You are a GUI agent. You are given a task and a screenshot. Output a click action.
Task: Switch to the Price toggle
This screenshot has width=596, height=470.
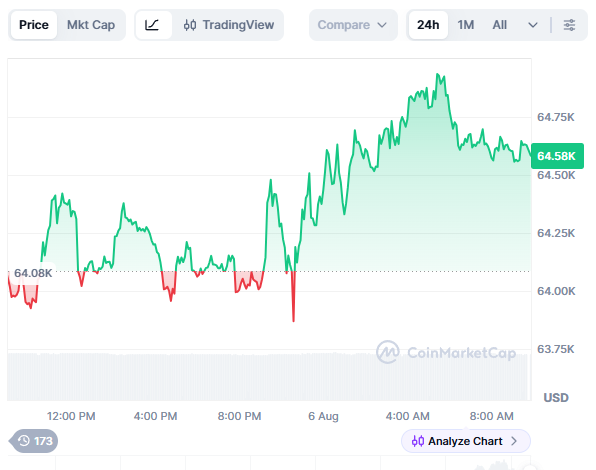coord(34,25)
